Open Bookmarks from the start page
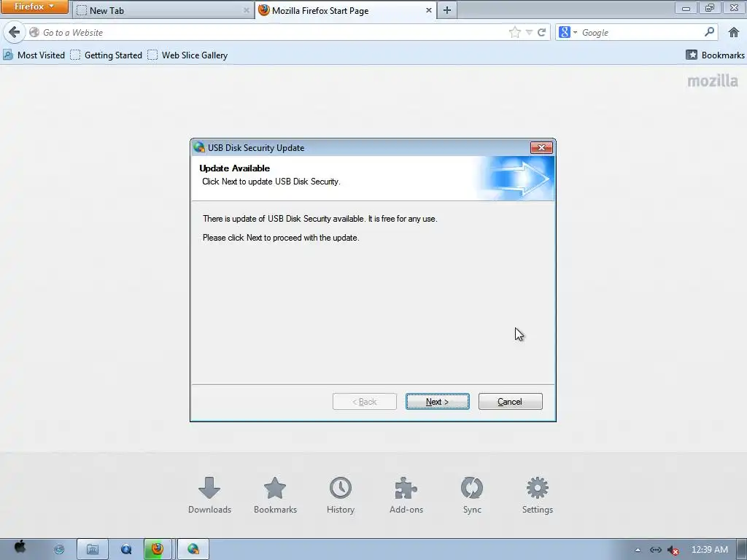 275,495
